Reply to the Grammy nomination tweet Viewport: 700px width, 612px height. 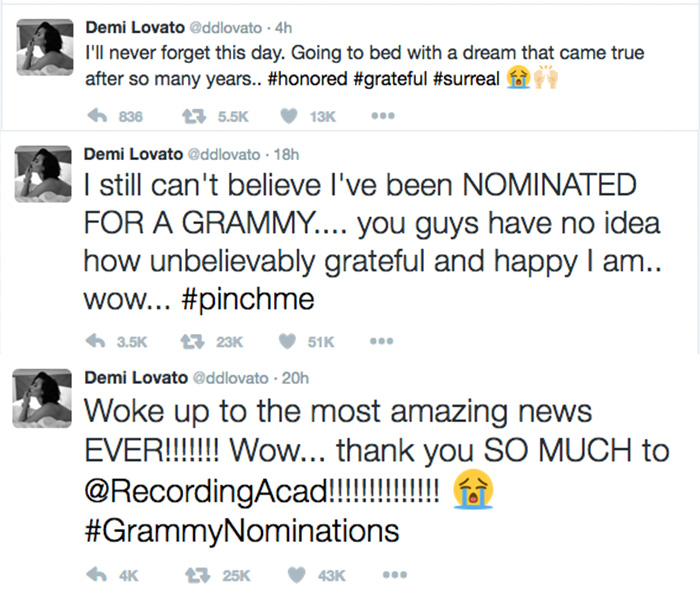click(97, 340)
